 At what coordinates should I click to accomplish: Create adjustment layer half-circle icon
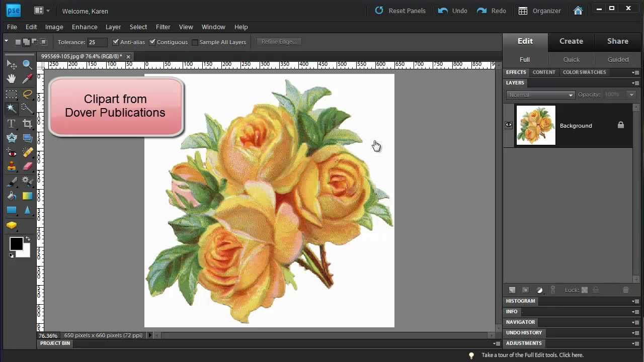539,290
